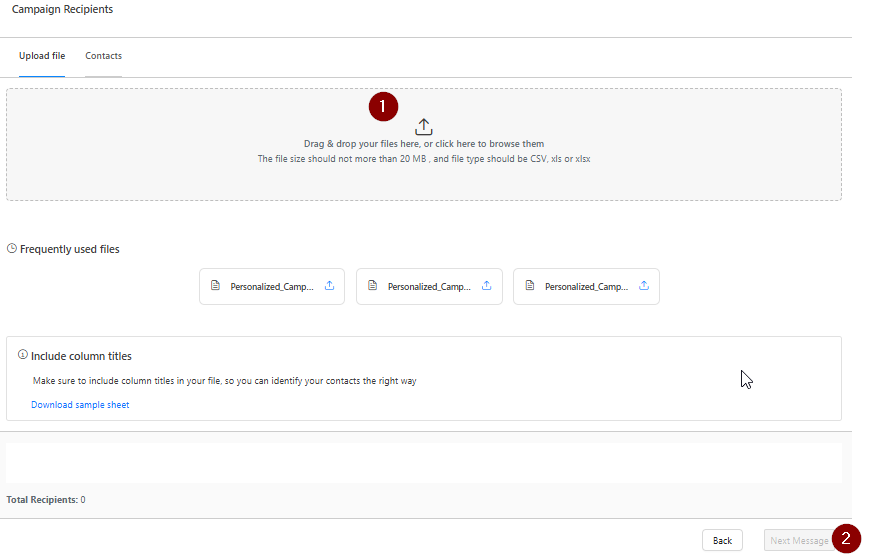Select the first Personalized_Camp... file card
The image size is (870, 556).
click(x=272, y=286)
